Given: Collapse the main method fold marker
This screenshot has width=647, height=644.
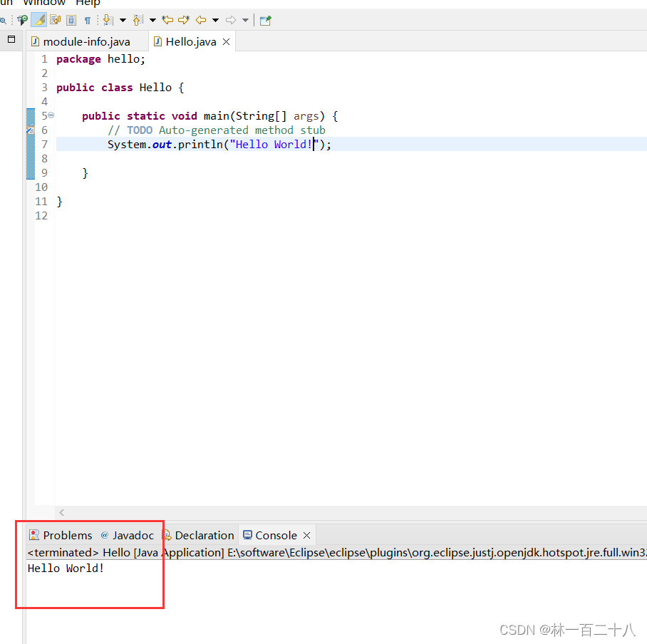Looking at the screenshot, I should [x=51, y=115].
